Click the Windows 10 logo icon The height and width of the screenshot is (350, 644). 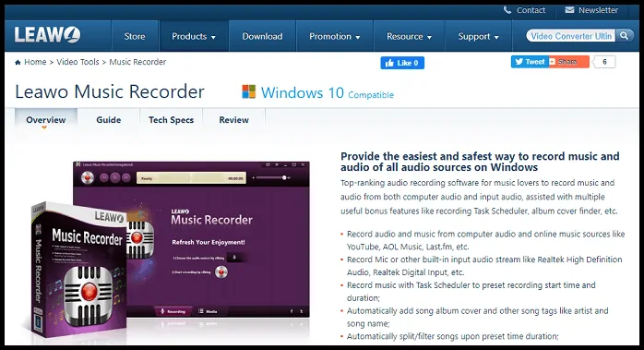point(248,91)
